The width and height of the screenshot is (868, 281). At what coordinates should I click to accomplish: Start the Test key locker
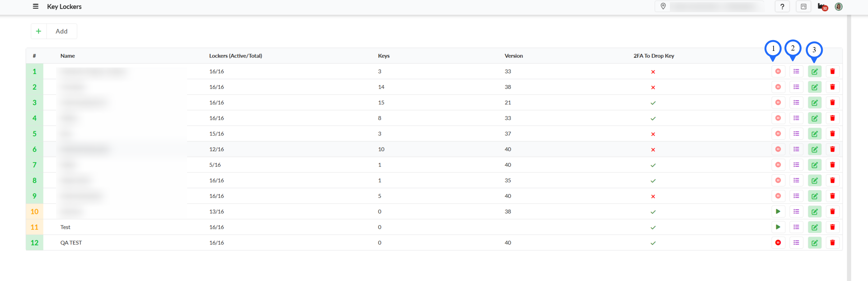778,227
